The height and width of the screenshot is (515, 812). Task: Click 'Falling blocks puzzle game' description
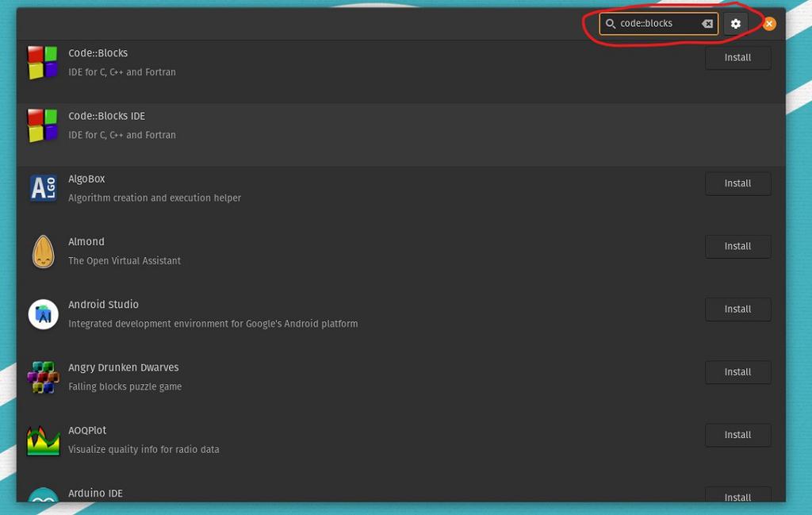(124, 386)
